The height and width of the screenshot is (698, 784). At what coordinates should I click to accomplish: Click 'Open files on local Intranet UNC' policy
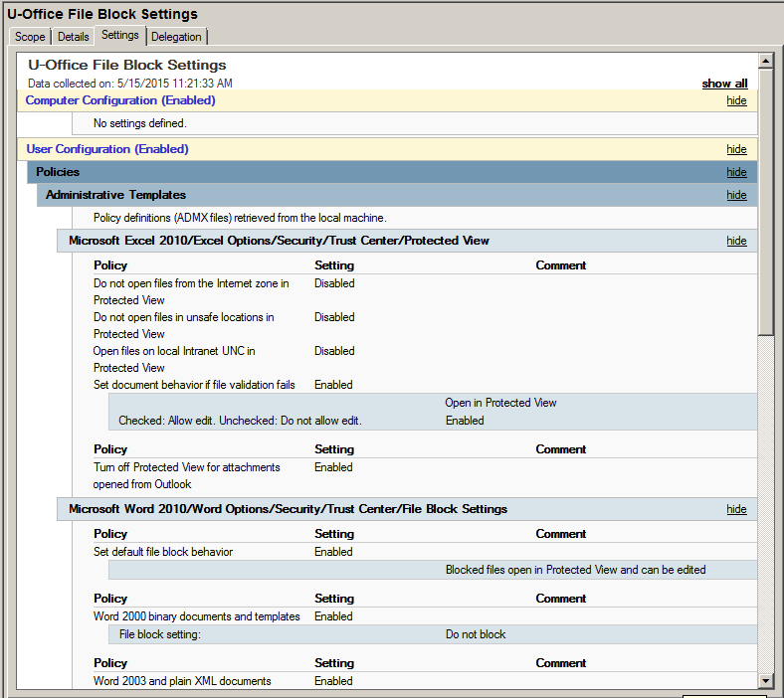click(x=174, y=359)
